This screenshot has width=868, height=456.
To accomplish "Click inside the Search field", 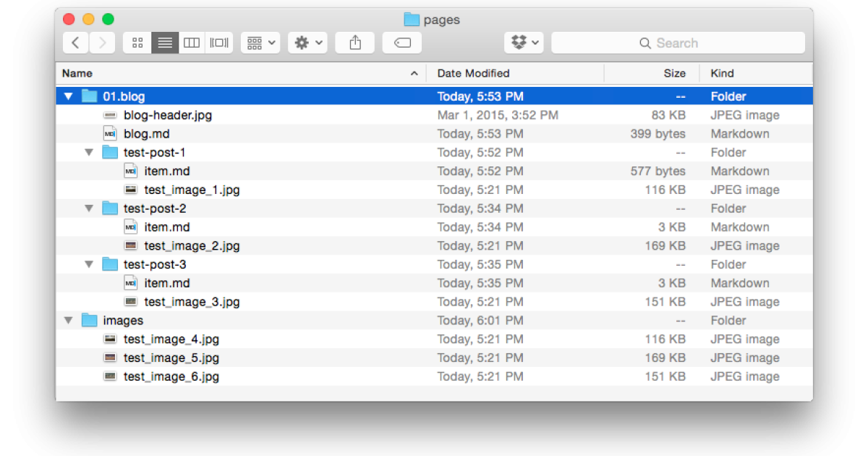I will (x=677, y=43).
